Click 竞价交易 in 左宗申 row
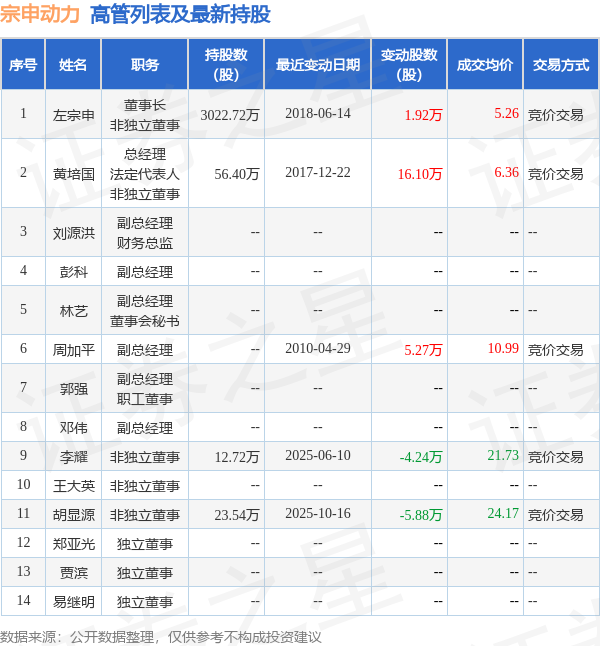Image resolution: width=600 pixels, height=646 pixels. click(x=555, y=115)
